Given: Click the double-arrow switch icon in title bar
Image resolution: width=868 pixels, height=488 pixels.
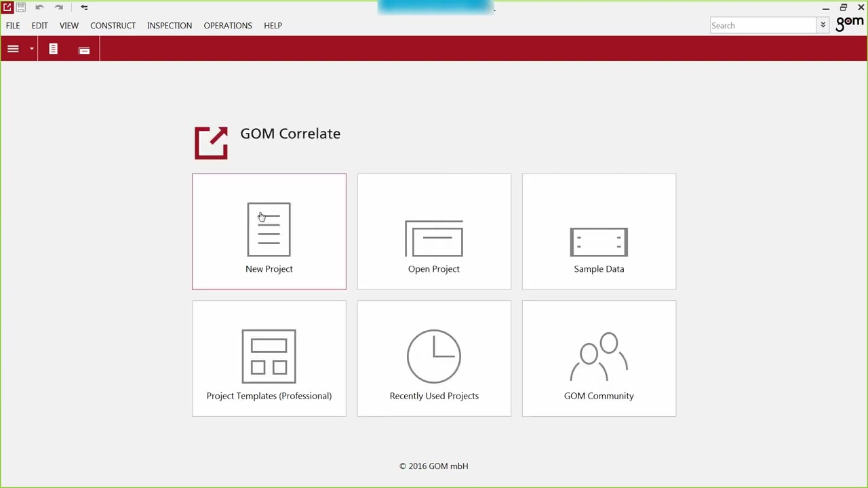Looking at the screenshot, I should pyautogui.click(x=84, y=7).
